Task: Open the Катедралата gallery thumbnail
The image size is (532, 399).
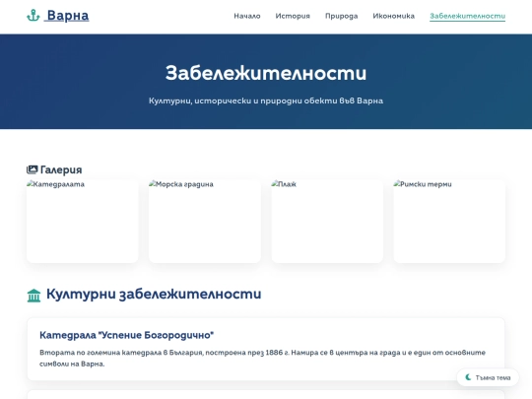Action: (83, 222)
